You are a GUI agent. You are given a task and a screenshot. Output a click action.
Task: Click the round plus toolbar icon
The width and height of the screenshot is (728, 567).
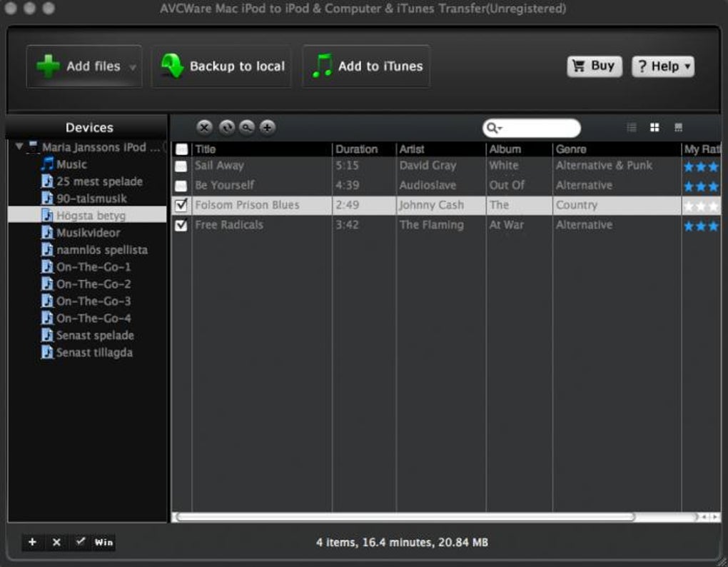268,127
